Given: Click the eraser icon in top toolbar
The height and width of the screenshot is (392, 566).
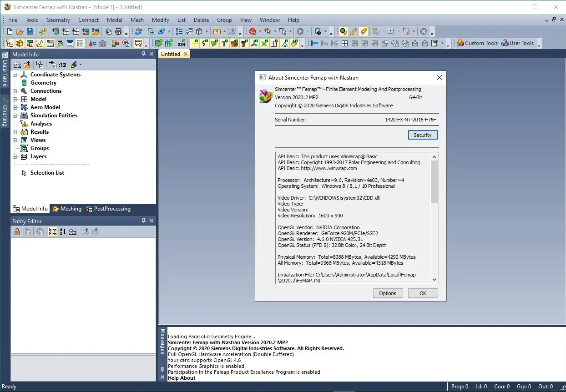Looking at the screenshot, I should (364, 31).
